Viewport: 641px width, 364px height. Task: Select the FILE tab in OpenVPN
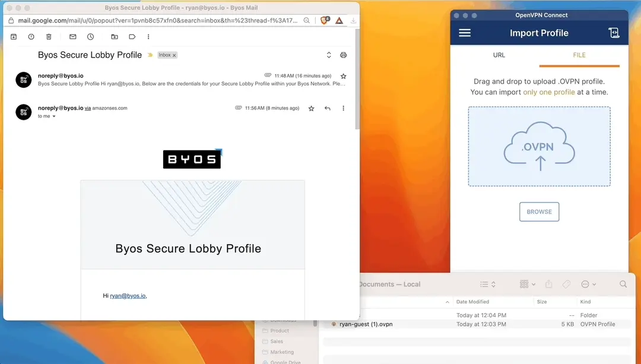point(579,55)
